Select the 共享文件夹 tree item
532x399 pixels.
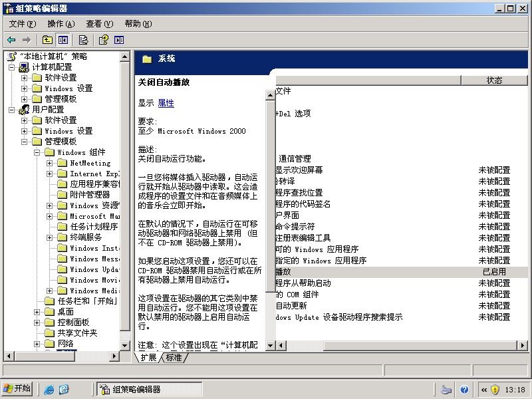pyautogui.click(x=77, y=333)
